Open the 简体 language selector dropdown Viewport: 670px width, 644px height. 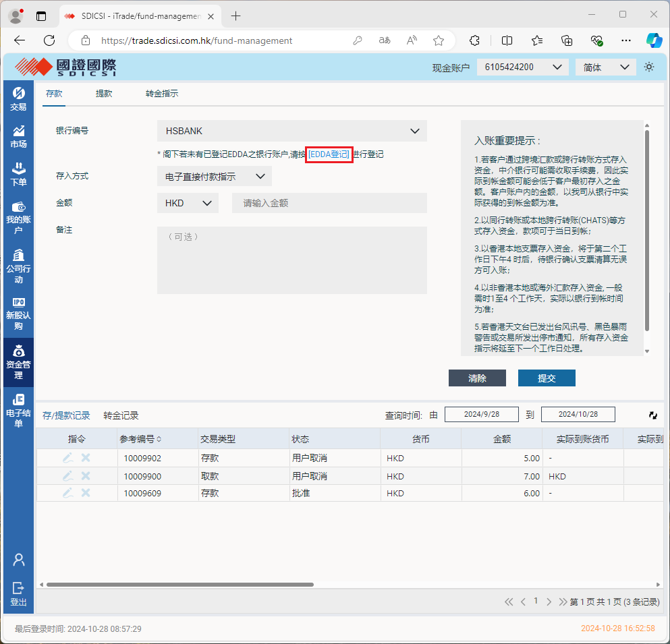pos(605,67)
